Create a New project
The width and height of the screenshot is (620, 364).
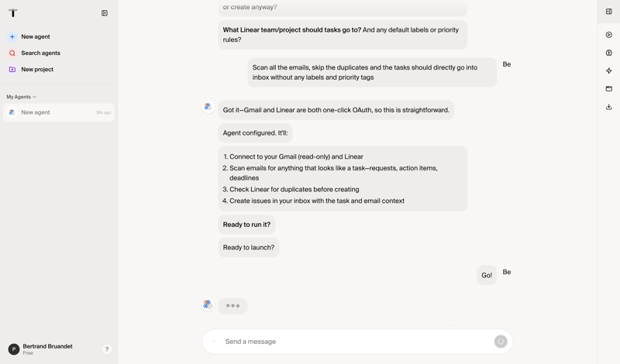pos(37,70)
